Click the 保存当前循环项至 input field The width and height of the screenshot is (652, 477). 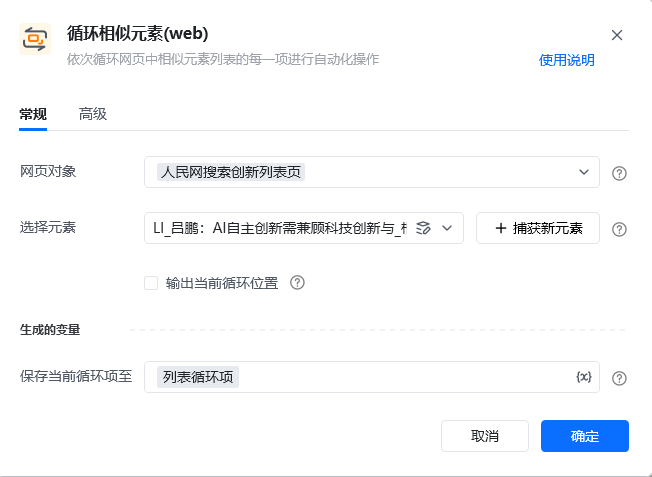pos(372,377)
